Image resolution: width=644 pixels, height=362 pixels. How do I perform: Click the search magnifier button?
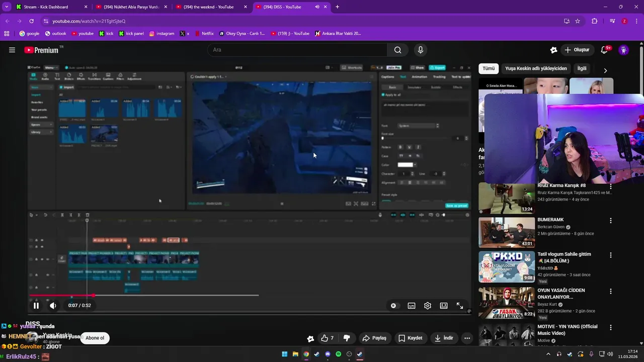398,50
